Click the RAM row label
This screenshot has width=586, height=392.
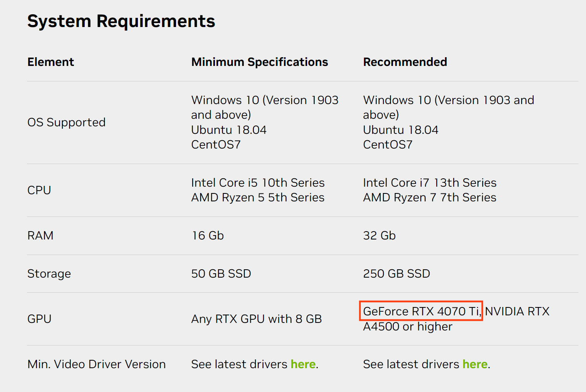[40, 236]
